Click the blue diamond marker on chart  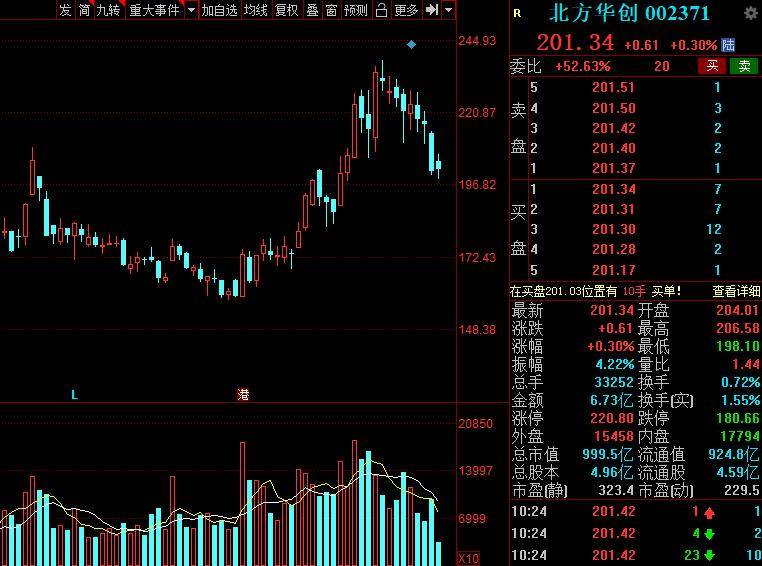pyautogui.click(x=411, y=45)
